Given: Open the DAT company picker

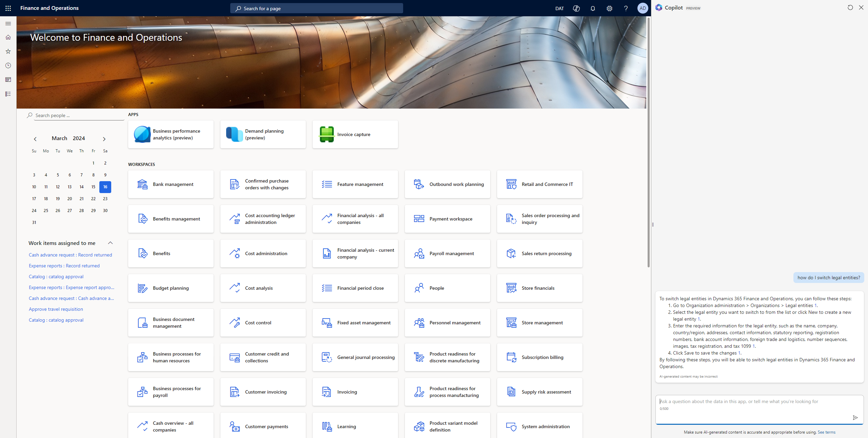Looking at the screenshot, I should [559, 8].
